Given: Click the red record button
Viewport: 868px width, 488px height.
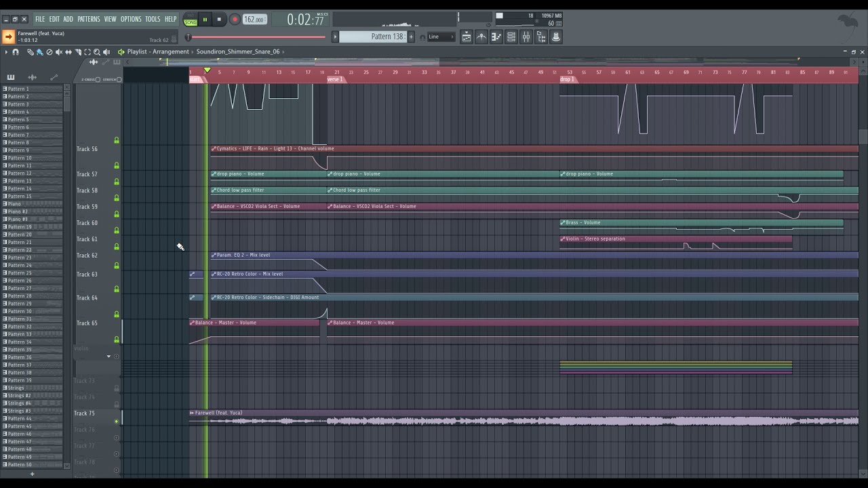Looking at the screenshot, I should coord(235,20).
